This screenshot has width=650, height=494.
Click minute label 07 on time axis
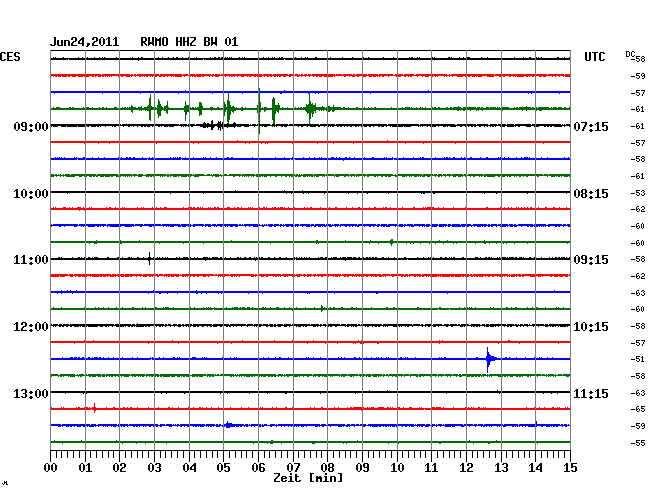pos(293,467)
